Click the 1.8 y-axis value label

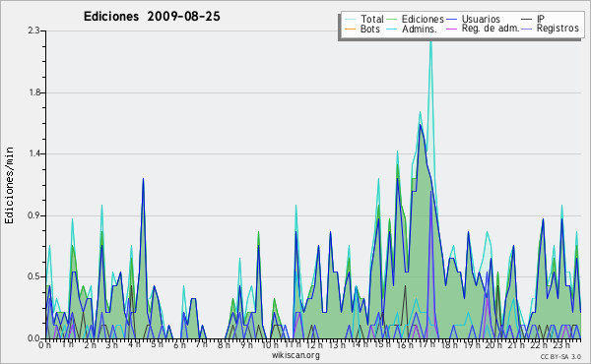(33, 92)
